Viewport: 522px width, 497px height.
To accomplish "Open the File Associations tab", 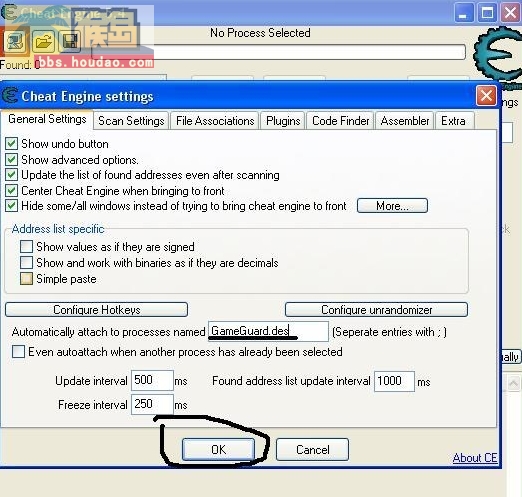I will point(215,121).
